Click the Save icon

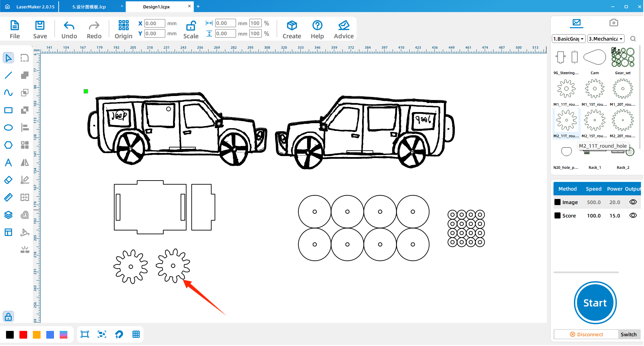tap(40, 26)
